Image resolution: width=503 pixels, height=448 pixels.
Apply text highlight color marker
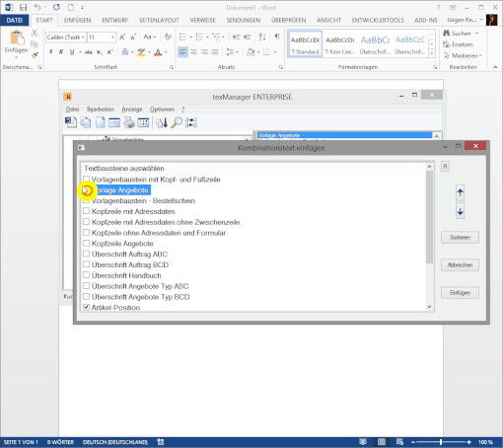(x=141, y=52)
